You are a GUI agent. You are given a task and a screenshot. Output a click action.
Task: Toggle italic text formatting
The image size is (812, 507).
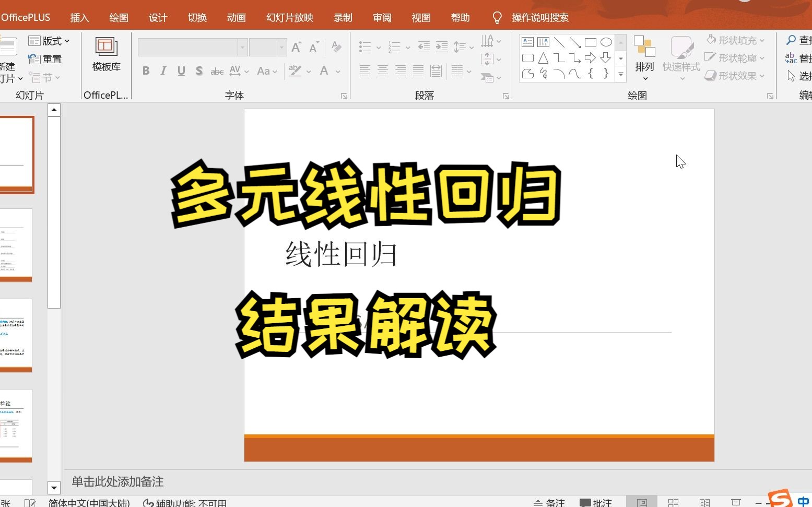point(163,70)
